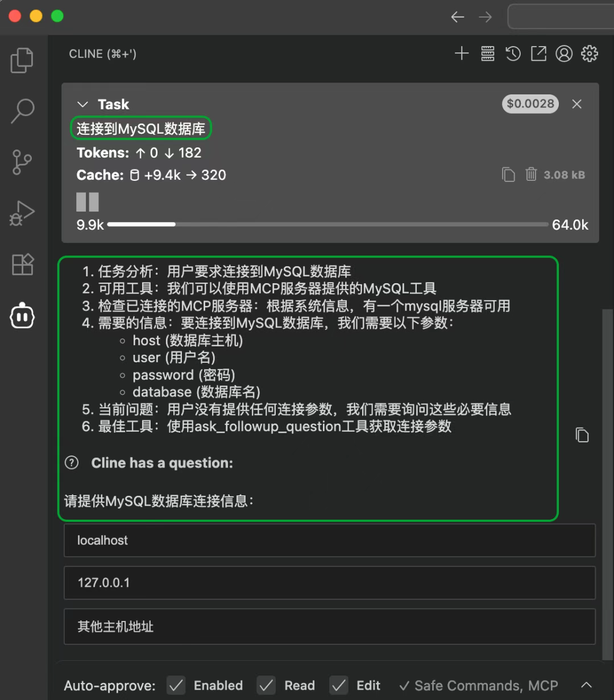Toggle the Edit auto-approve checkbox
The image size is (614, 700).
tap(339, 685)
